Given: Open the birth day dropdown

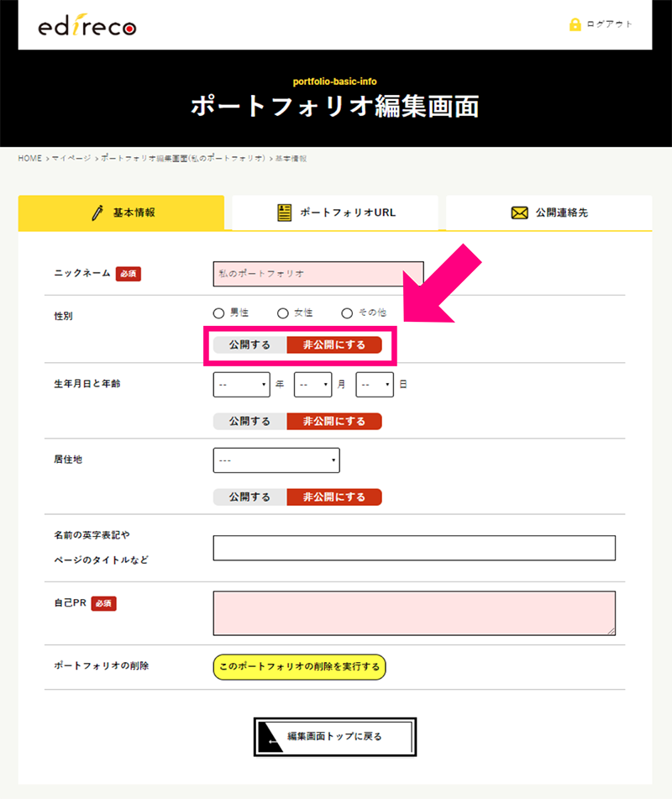Looking at the screenshot, I should pyautogui.click(x=375, y=384).
